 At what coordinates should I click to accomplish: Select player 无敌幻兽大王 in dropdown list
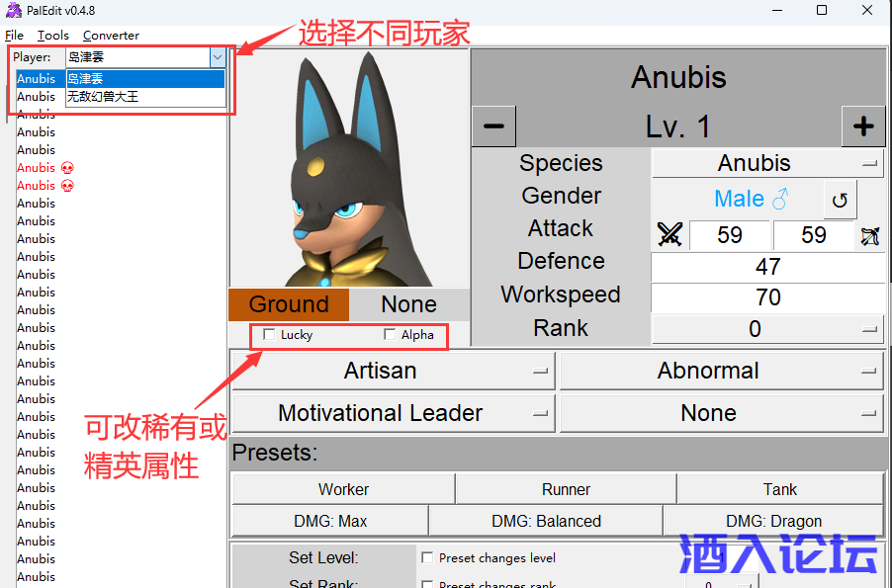(x=145, y=97)
